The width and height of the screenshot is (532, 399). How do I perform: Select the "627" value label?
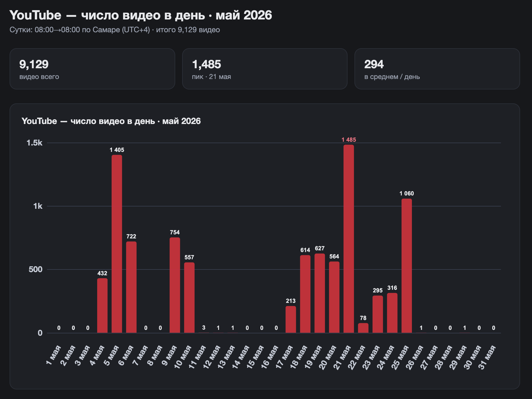pyautogui.click(x=320, y=248)
